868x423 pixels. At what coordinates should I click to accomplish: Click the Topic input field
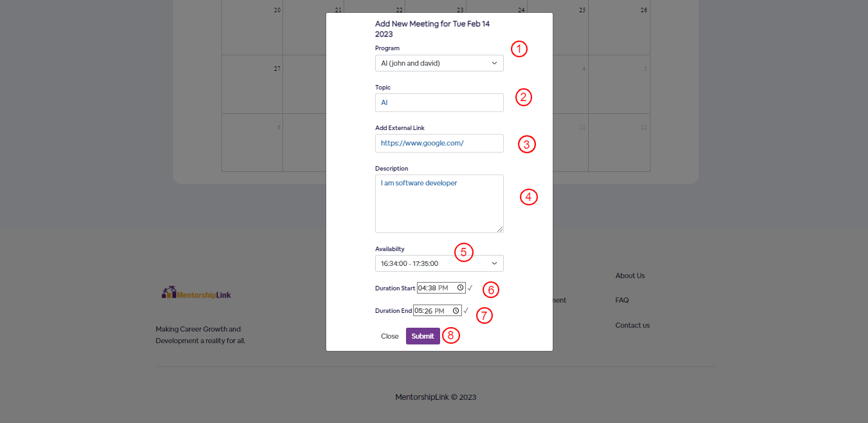(439, 102)
